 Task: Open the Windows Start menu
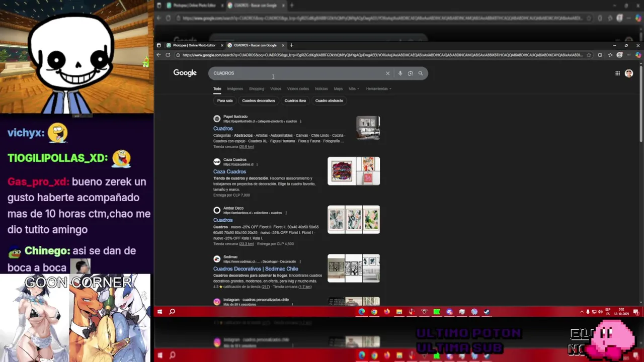[x=159, y=312]
